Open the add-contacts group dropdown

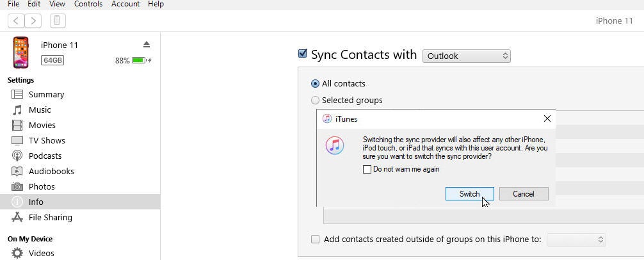click(576, 240)
